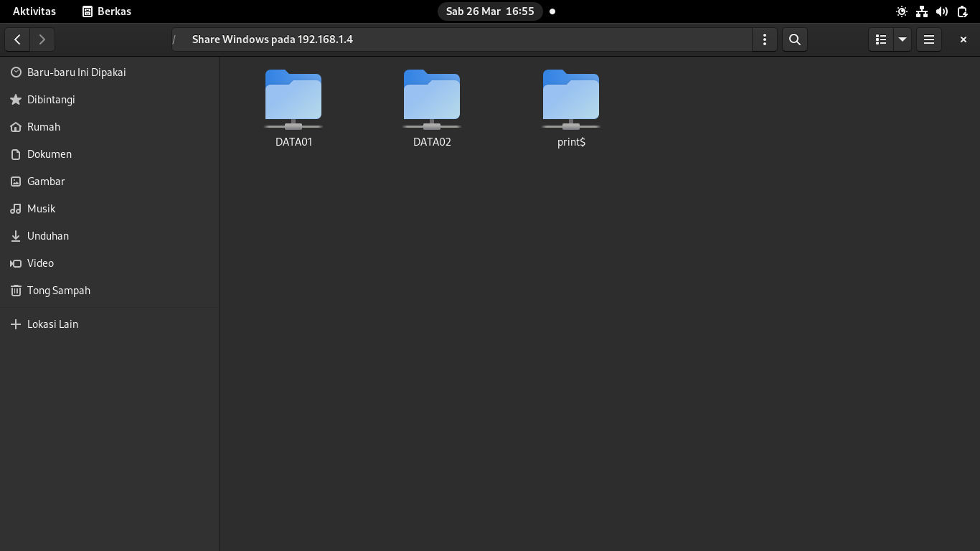Click the download icon beside Unduhan
The height and width of the screenshot is (551, 980).
tap(16, 236)
